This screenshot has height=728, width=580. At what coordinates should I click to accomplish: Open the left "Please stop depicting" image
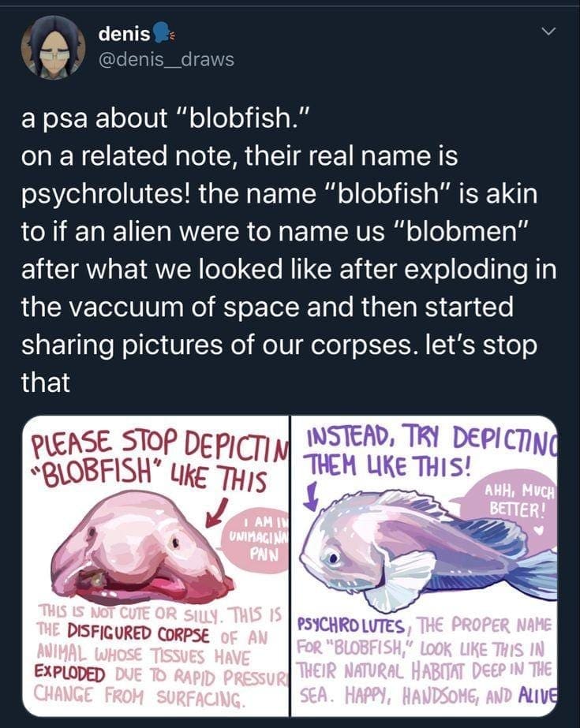[155, 565]
